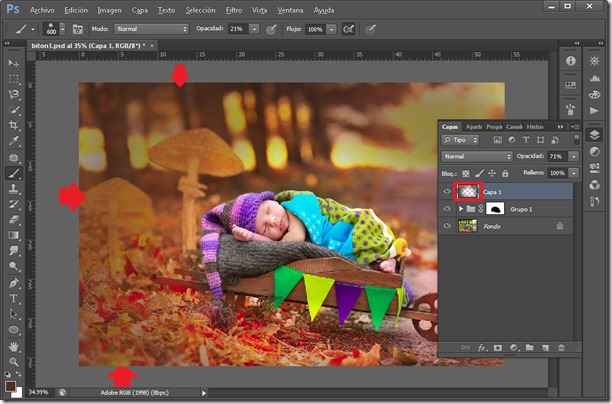
Task: Select the Type (T) tool
Action: point(14,298)
